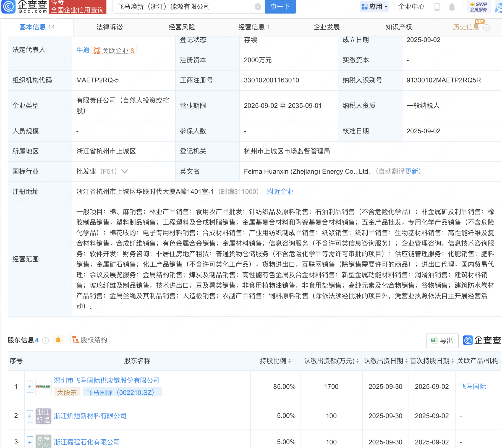502x448 pixels.
Task: Switch to 基本信息 tab
Action: click(x=37, y=27)
